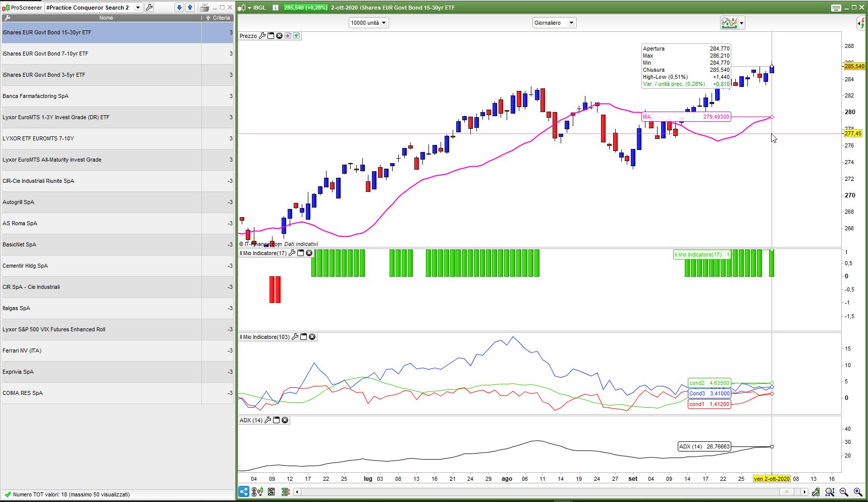Screen dimensions: 868x502
Task: Expand the add-indicator dropdown arrow
Action: (741, 23)
